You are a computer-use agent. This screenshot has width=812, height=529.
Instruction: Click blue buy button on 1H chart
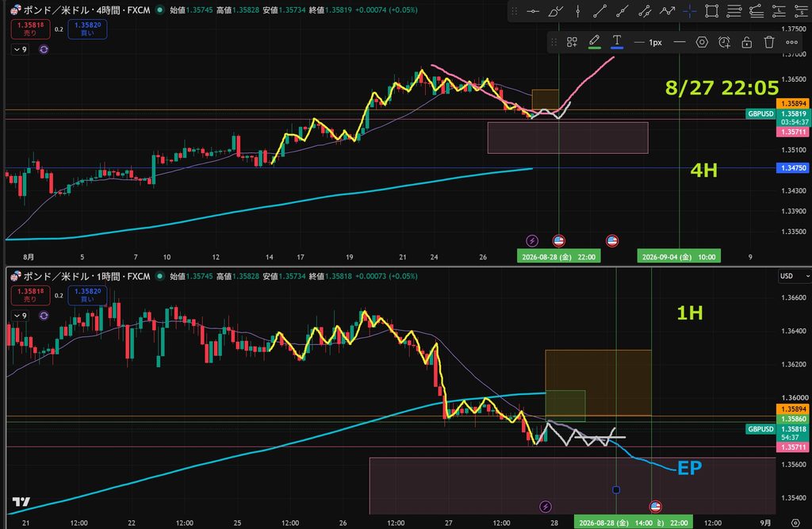pyautogui.click(x=87, y=295)
